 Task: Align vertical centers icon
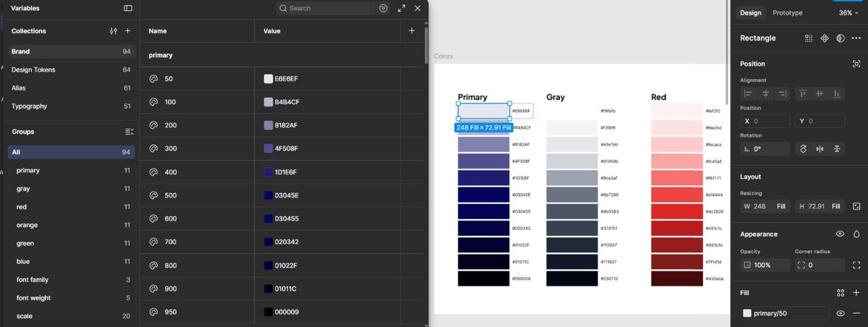(x=820, y=93)
